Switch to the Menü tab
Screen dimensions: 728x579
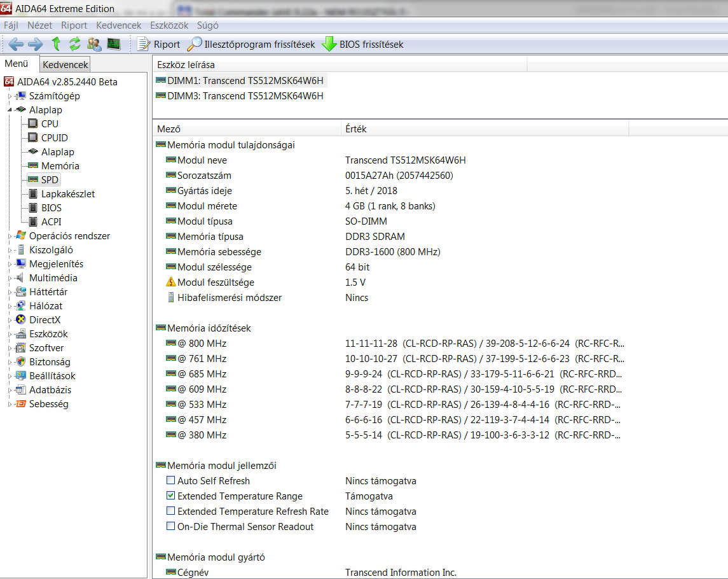tap(17, 64)
